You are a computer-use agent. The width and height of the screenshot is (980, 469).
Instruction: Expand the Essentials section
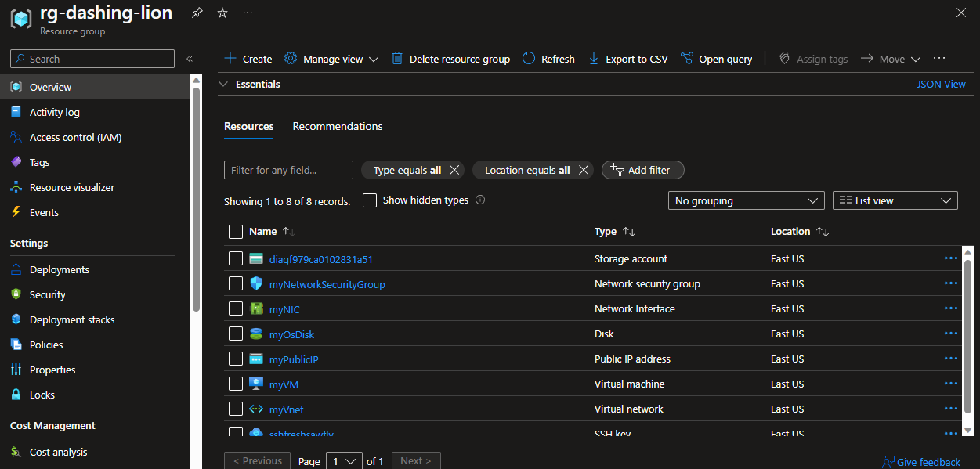(x=249, y=84)
